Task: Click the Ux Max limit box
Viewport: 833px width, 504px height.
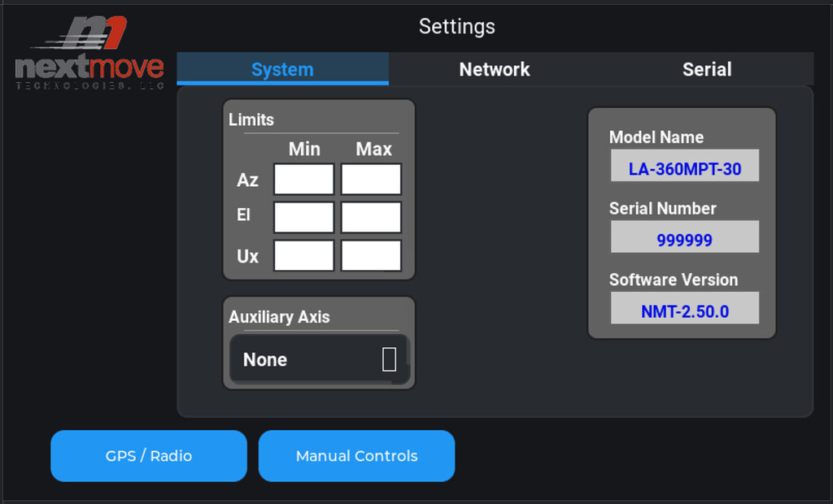Action: tap(371, 256)
